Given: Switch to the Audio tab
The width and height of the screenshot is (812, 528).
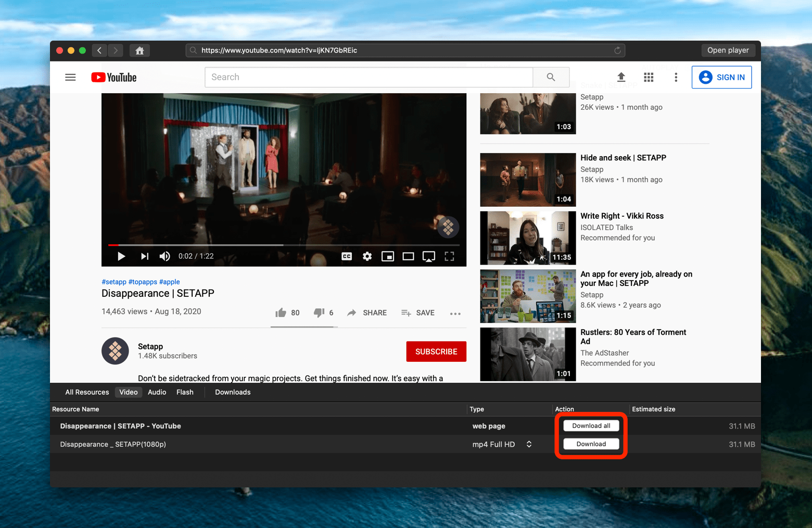Looking at the screenshot, I should (157, 392).
